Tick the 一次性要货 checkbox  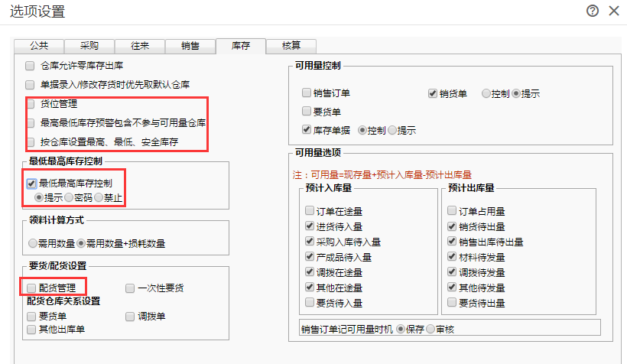(x=130, y=288)
